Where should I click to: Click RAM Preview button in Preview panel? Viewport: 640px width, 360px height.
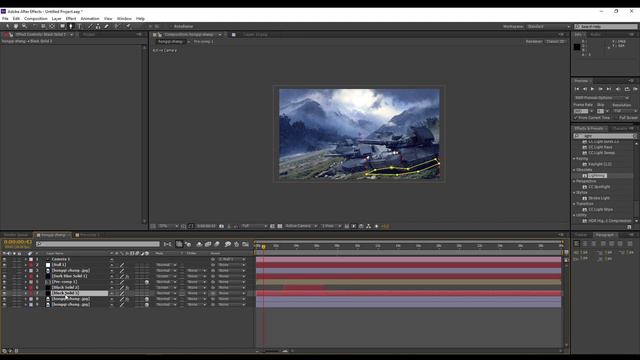pos(636,89)
